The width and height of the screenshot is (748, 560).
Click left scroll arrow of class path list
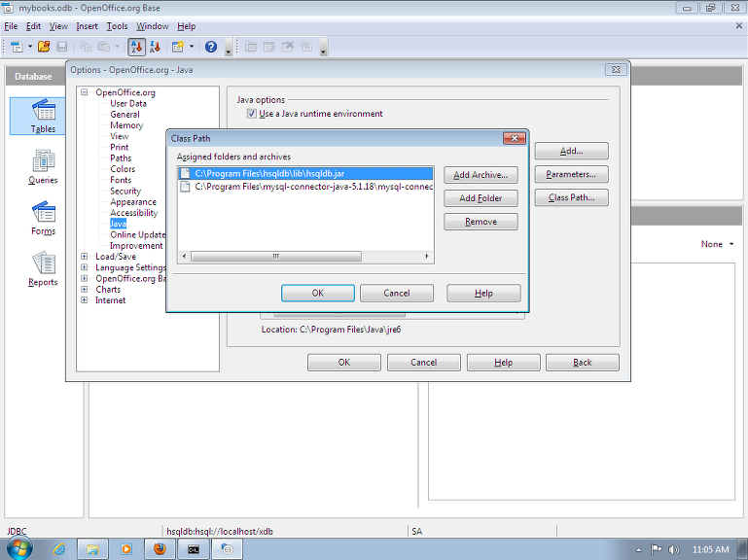click(x=184, y=257)
